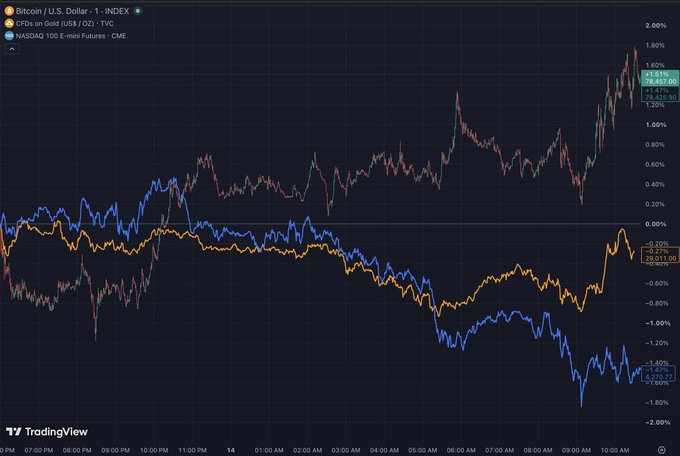Select the CFDs on Gold legend title
This screenshot has width=680, height=456.
point(65,23)
